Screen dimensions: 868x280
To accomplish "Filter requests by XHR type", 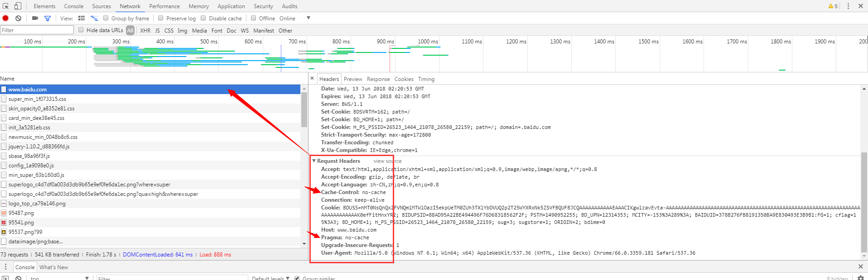I will click(145, 30).
